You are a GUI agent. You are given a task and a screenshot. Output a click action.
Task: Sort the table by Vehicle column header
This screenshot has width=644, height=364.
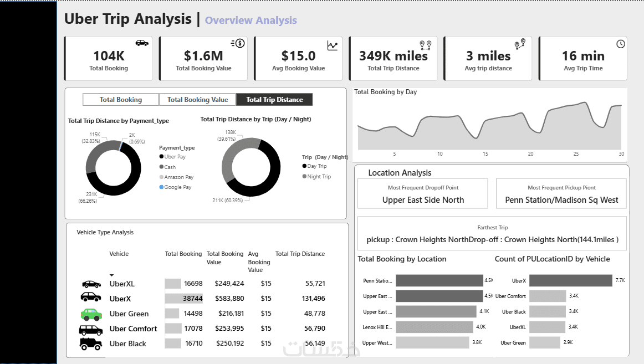(x=119, y=254)
